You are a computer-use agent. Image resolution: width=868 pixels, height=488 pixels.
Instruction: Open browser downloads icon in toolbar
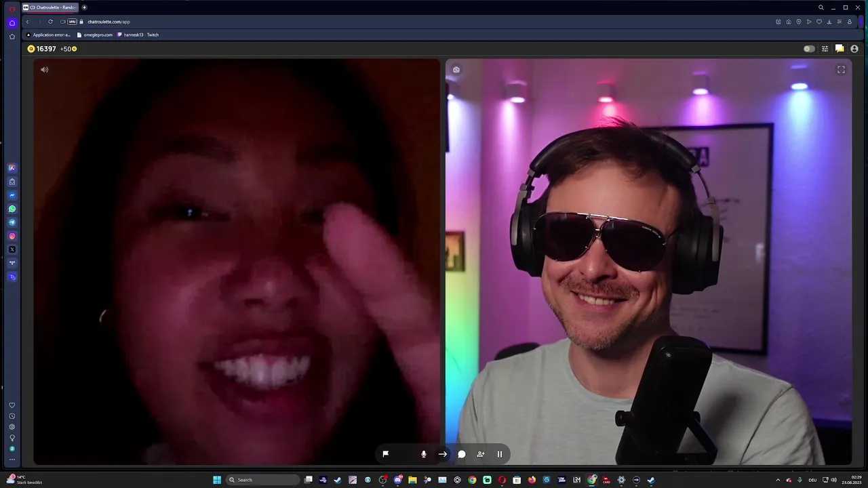click(x=829, y=22)
